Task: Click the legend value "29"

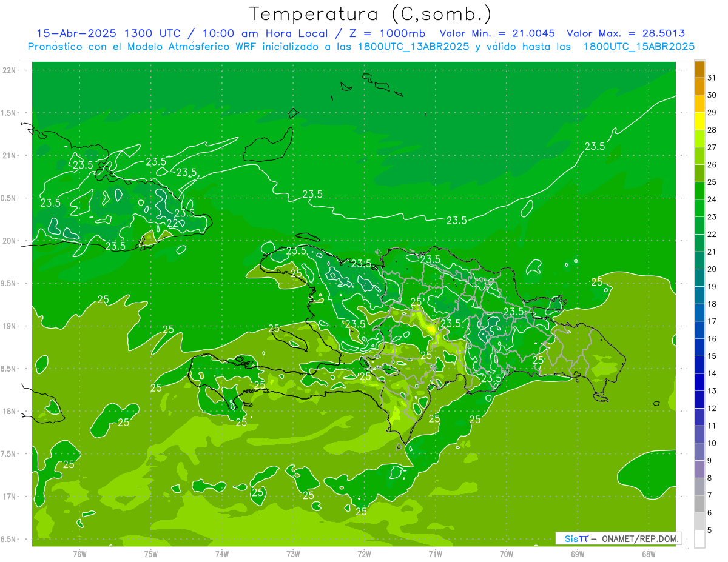Action: (x=712, y=113)
